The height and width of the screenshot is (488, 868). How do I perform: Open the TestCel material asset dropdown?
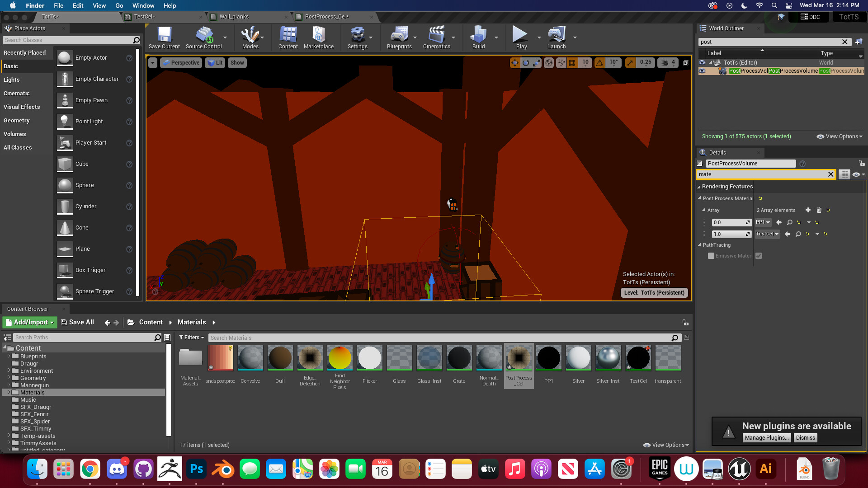coord(767,234)
